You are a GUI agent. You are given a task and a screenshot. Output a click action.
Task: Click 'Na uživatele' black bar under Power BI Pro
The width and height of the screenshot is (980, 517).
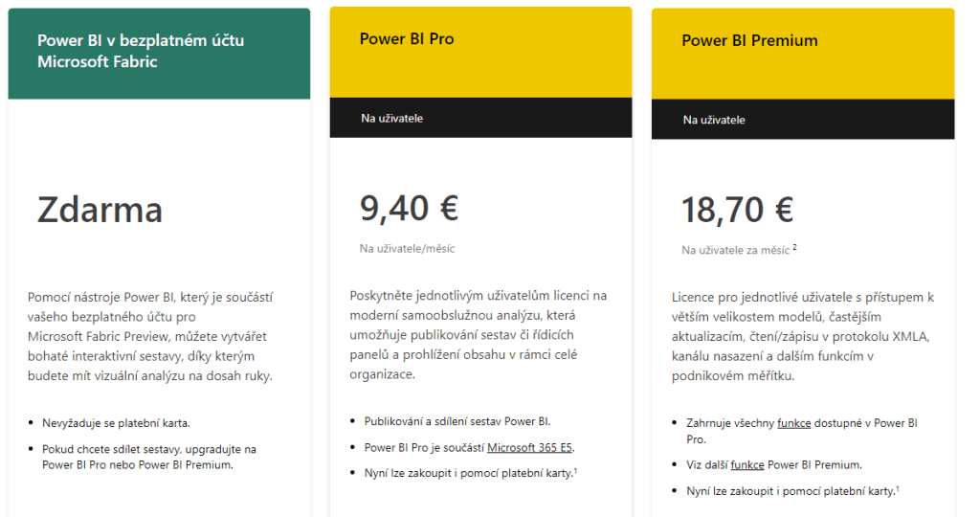[x=480, y=119]
